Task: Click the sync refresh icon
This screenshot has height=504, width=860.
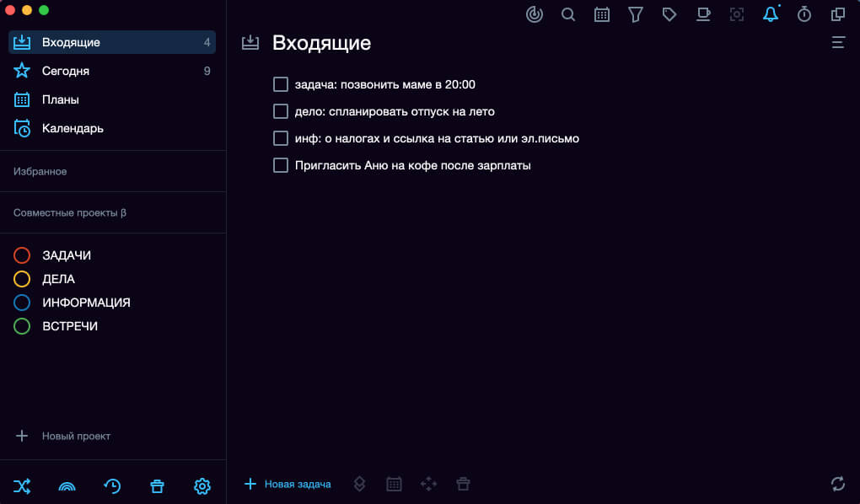Action: pos(837,484)
